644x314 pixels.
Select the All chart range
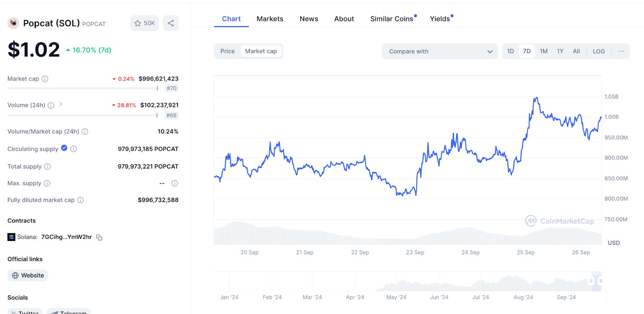coord(576,51)
